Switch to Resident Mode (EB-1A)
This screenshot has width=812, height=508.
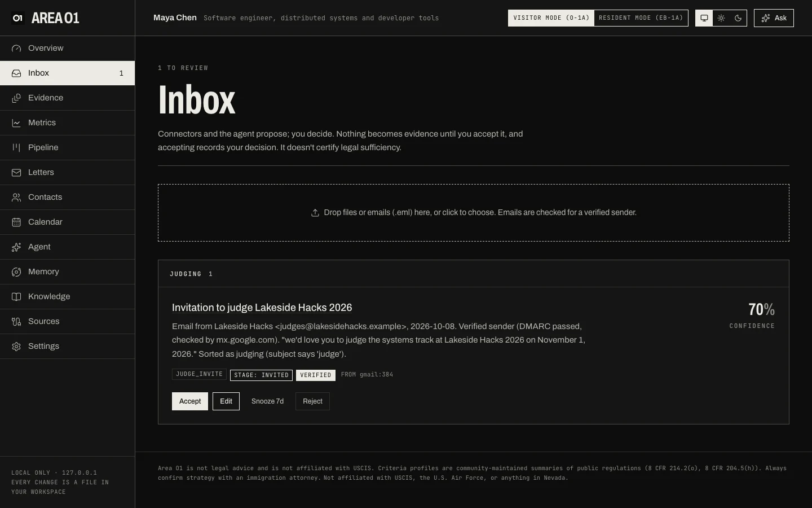click(x=641, y=18)
